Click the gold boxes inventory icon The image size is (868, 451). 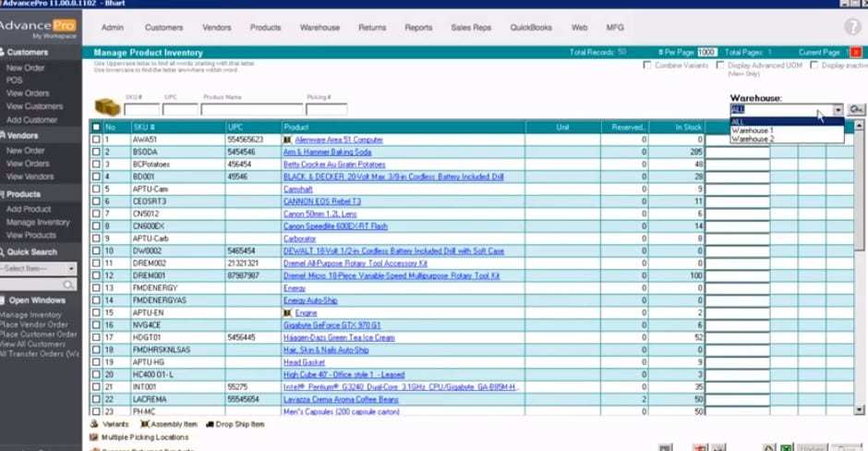[108, 107]
